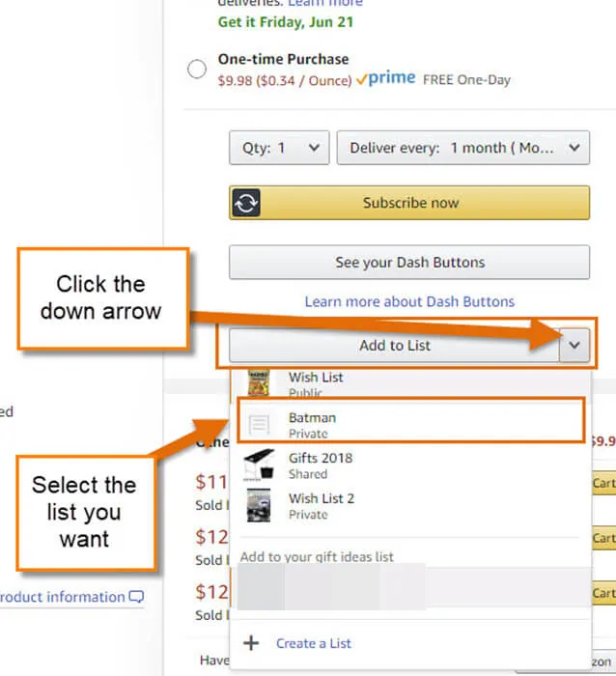Click the main Add to List button

point(395,346)
